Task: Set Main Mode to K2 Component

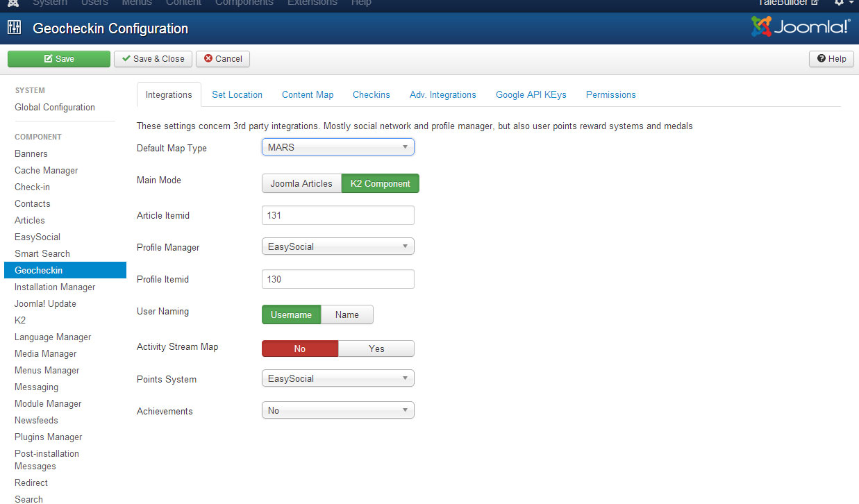Action: click(381, 183)
